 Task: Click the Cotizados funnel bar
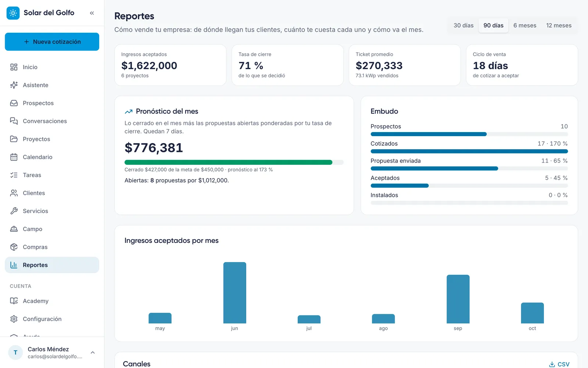pos(469,151)
